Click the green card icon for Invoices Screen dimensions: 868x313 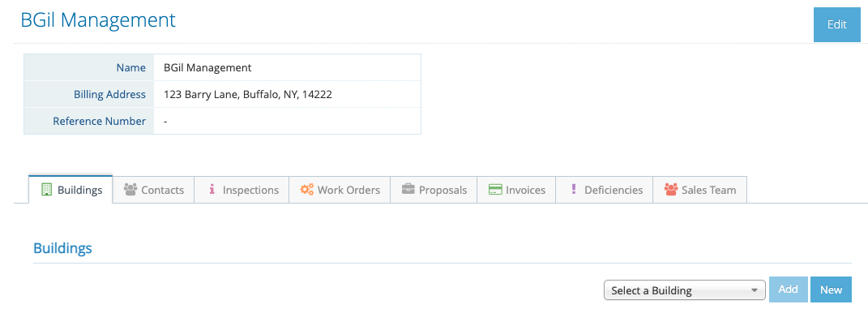coord(495,190)
